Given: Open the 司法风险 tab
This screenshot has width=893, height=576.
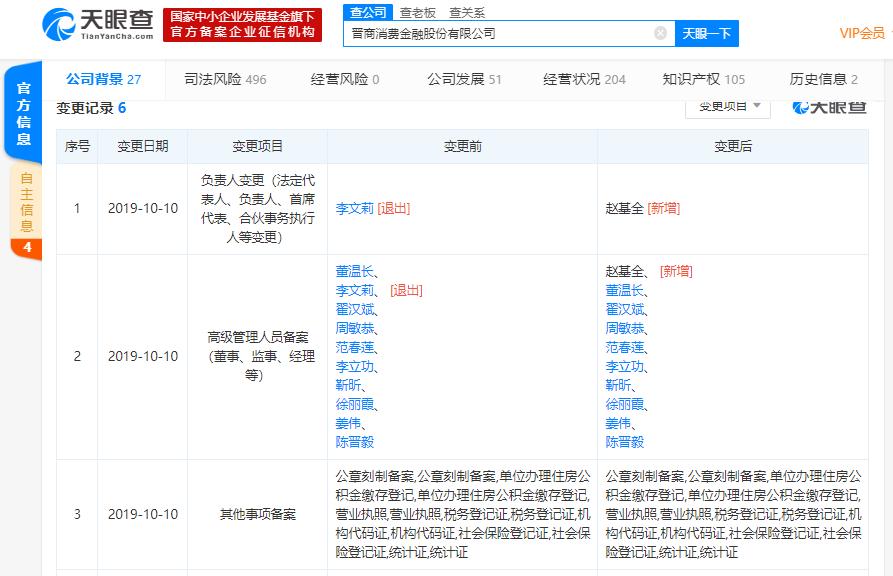Looking at the screenshot, I should point(225,79).
